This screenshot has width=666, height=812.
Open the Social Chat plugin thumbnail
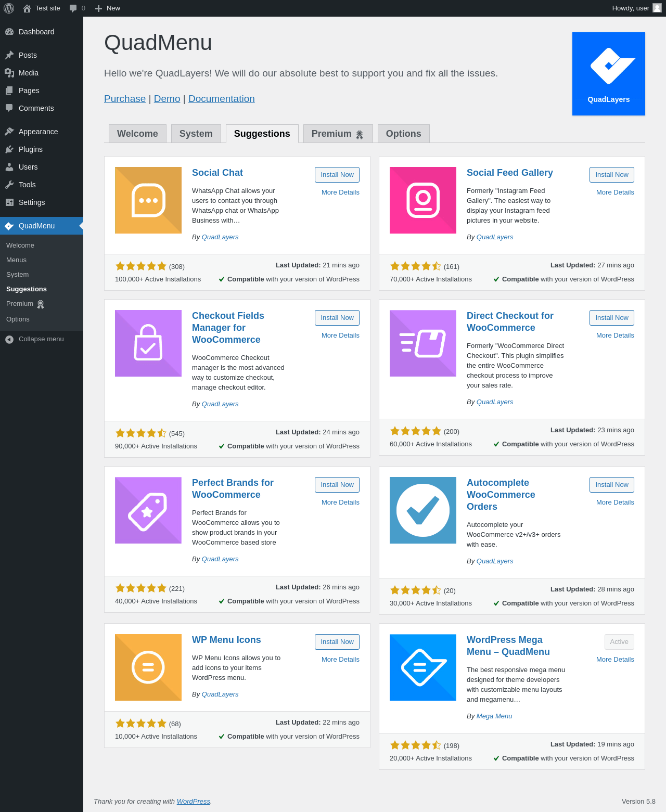click(x=148, y=200)
